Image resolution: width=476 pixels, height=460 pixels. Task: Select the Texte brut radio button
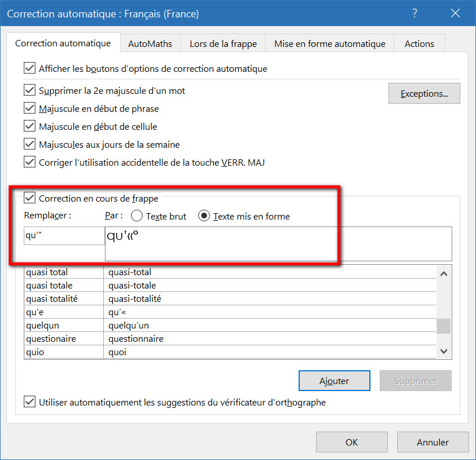click(x=137, y=216)
